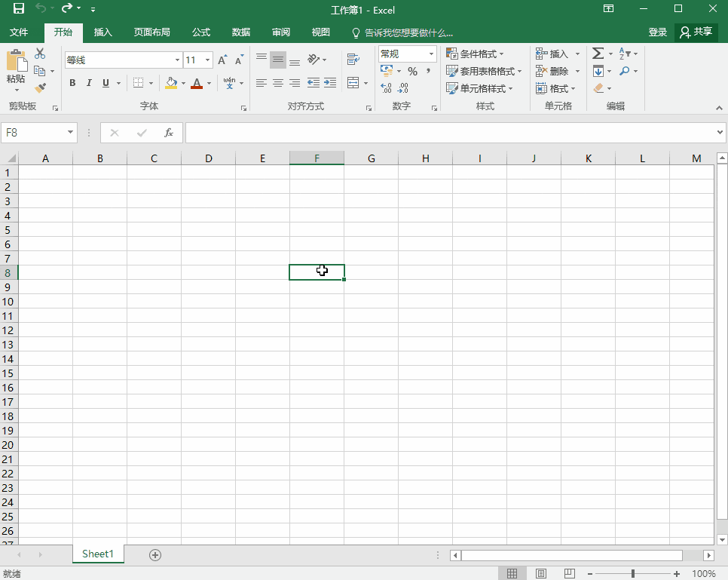Toggle align text left
The height and width of the screenshot is (580, 728).
tap(262, 83)
